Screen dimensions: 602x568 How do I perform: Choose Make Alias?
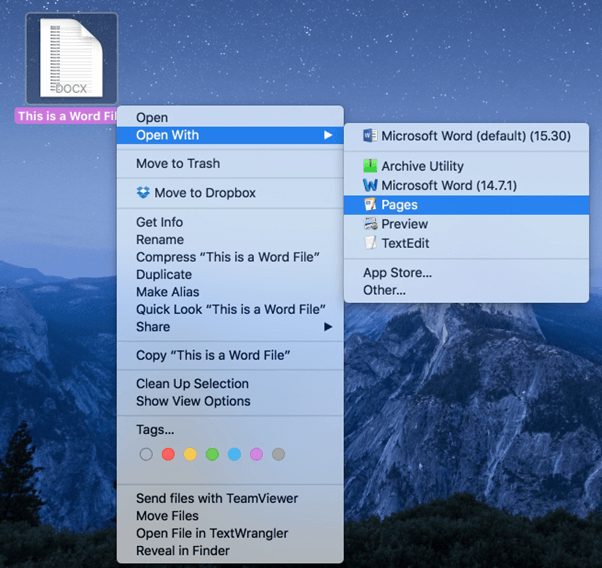coord(230,292)
